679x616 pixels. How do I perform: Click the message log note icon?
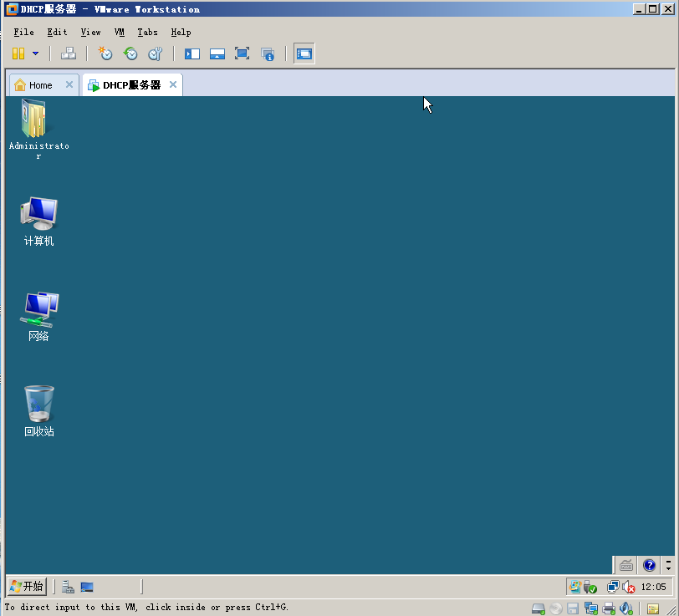(652, 609)
